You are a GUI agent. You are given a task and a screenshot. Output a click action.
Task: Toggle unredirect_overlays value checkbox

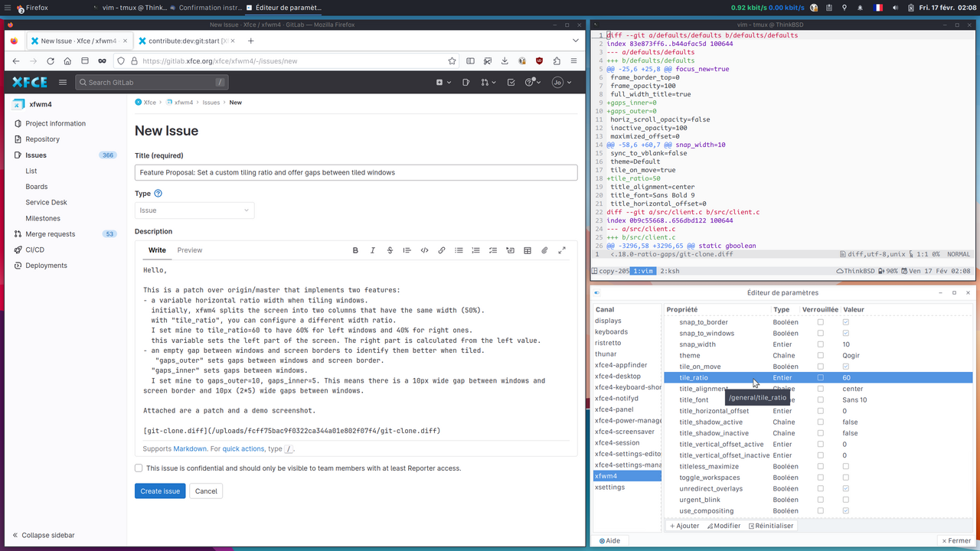(846, 488)
